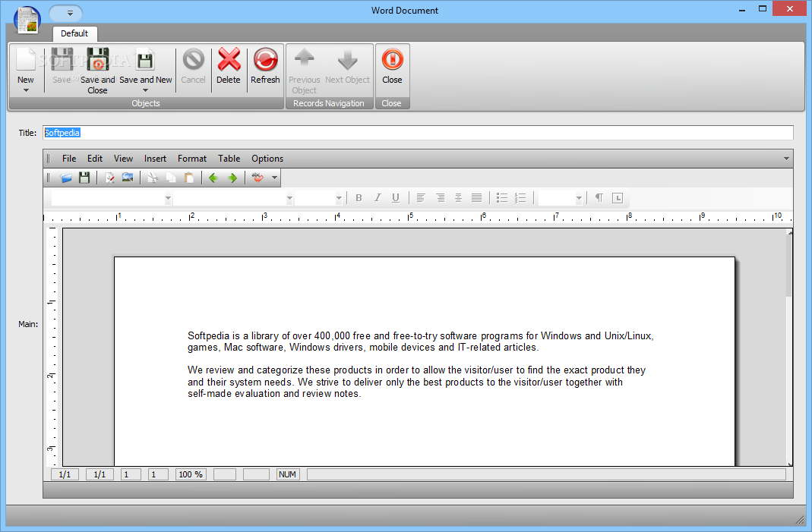Click the open folder icon in the editor toolbar

[x=66, y=178]
